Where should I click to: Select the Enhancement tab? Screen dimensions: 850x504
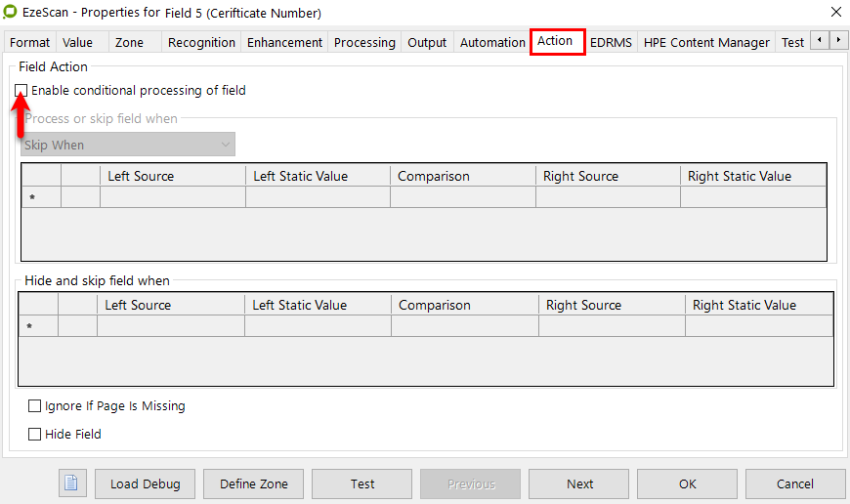pos(284,42)
